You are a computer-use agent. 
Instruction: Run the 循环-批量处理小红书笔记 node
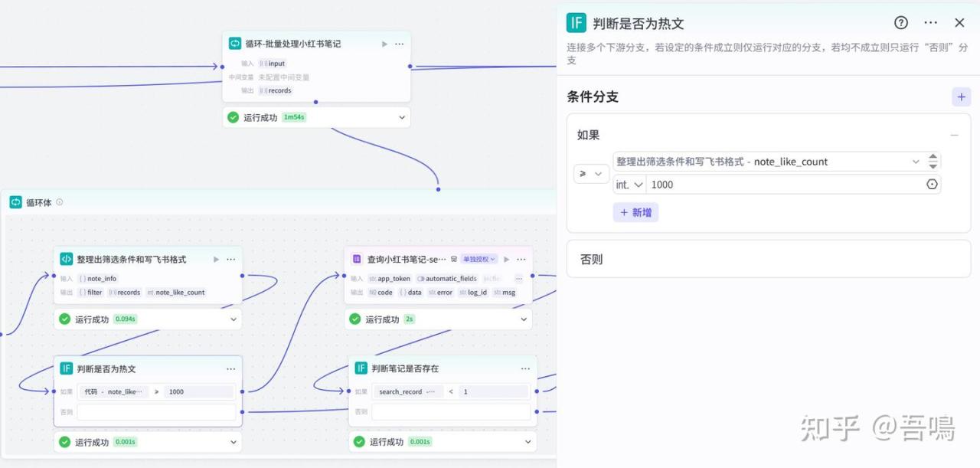click(x=384, y=44)
